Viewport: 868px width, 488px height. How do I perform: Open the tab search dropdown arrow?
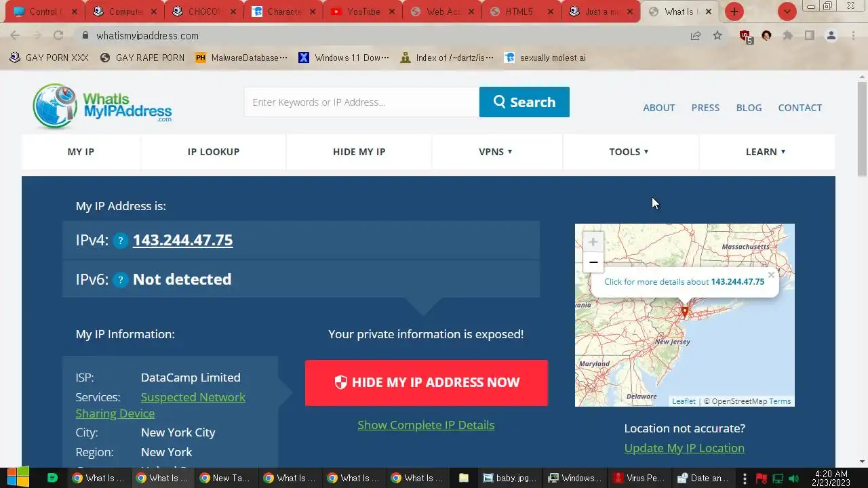click(x=787, y=12)
